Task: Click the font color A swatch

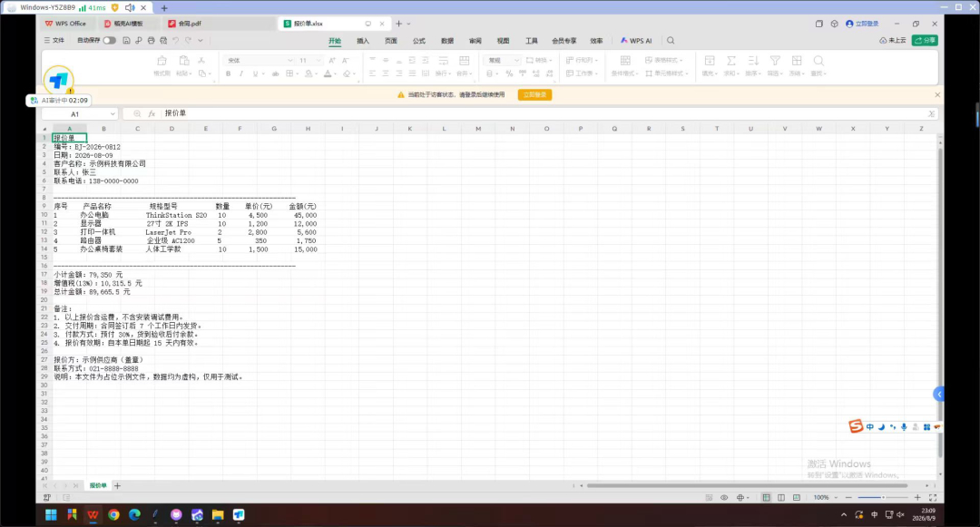Action: pos(328,73)
